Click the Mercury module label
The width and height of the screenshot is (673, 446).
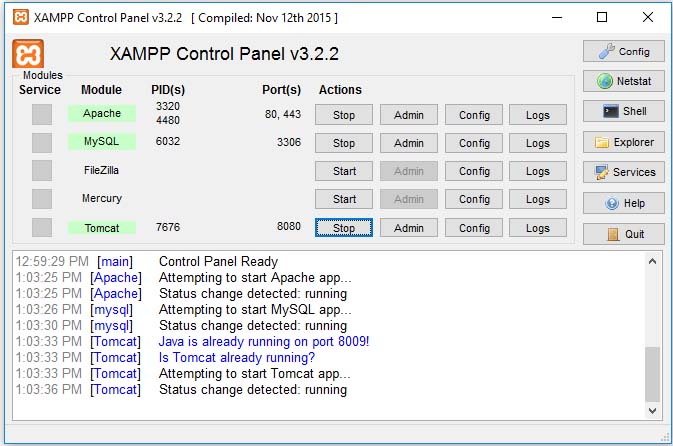point(102,198)
